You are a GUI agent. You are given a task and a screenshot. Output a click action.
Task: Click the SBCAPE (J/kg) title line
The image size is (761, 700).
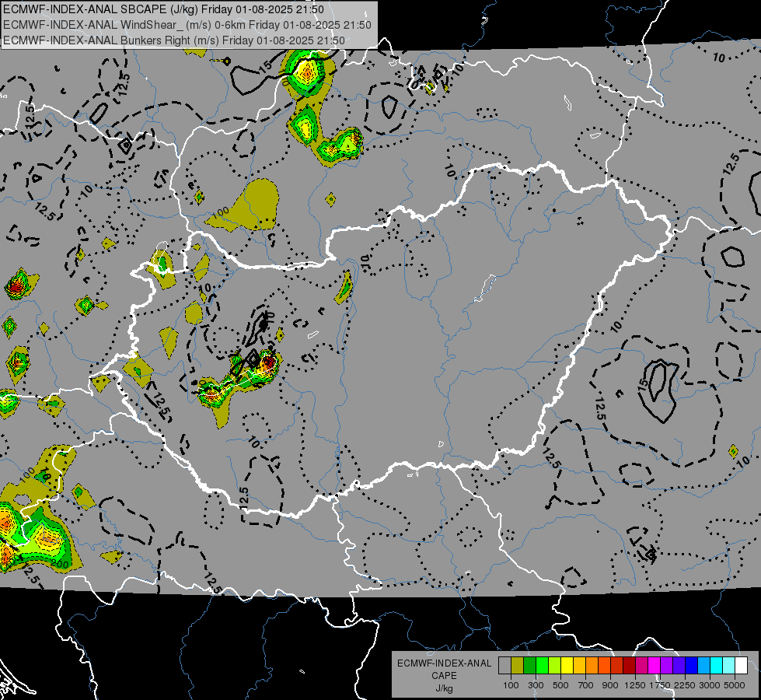click(x=163, y=9)
